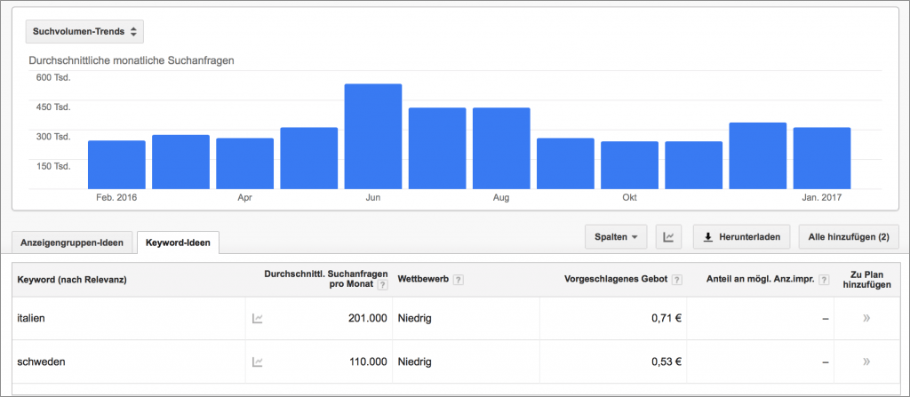Show trend chart icon for schweden
Image resolution: width=910 pixels, height=397 pixels.
coord(257,362)
